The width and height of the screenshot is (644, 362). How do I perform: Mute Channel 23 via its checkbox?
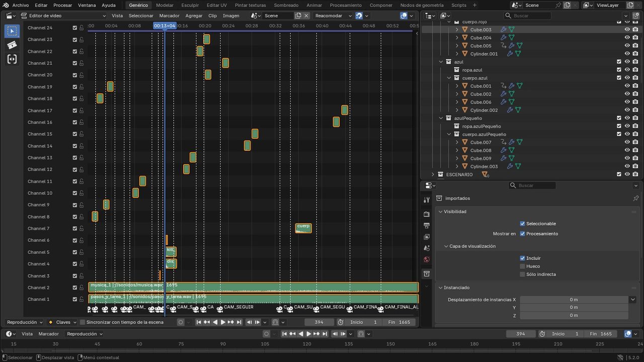point(75,40)
